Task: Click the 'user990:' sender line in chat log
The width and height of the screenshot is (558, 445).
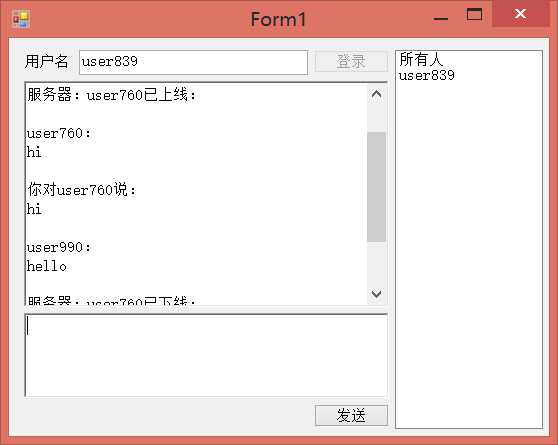Action: click(59, 247)
